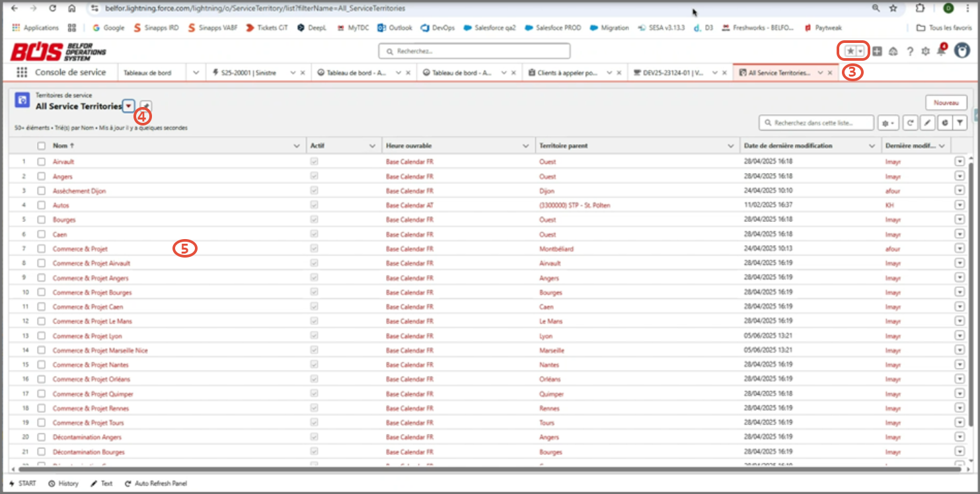Tick the Angers row checkbox
Image resolution: width=980 pixels, height=494 pixels.
pos(42,176)
